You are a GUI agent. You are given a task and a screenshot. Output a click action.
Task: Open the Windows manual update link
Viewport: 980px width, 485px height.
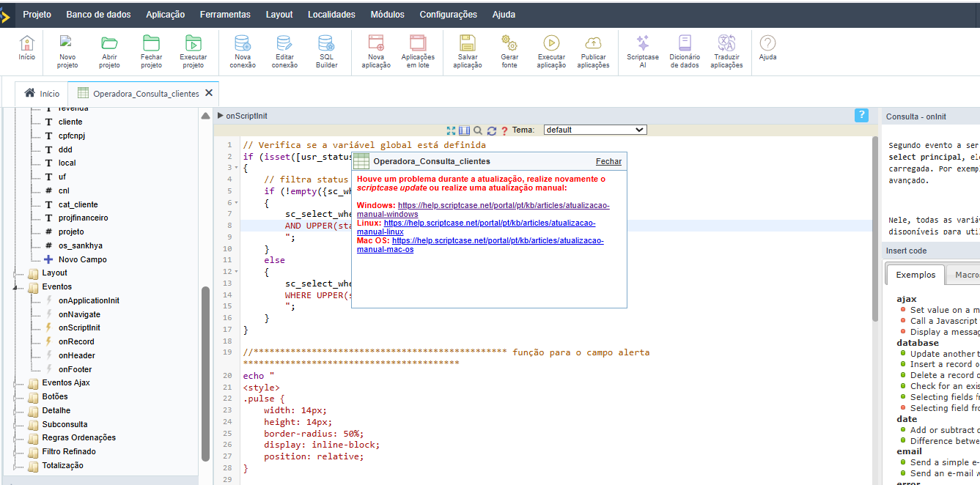click(x=483, y=210)
